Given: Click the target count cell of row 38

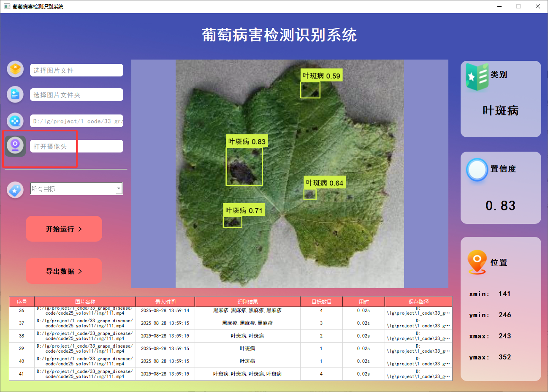Looking at the screenshot, I should pyautogui.click(x=321, y=336).
